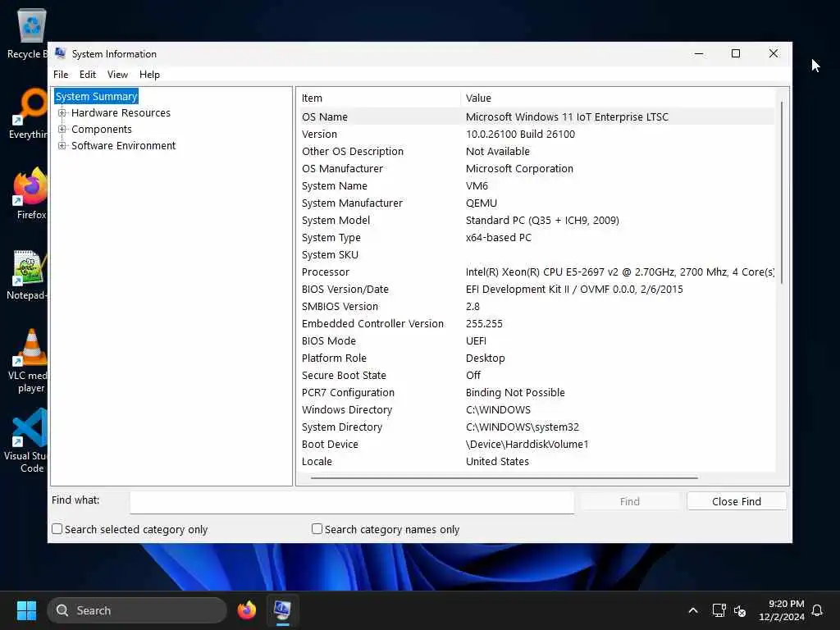Click the value '10.0.26100 Build 26100'
840x630 pixels.
(x=520, y=134)
